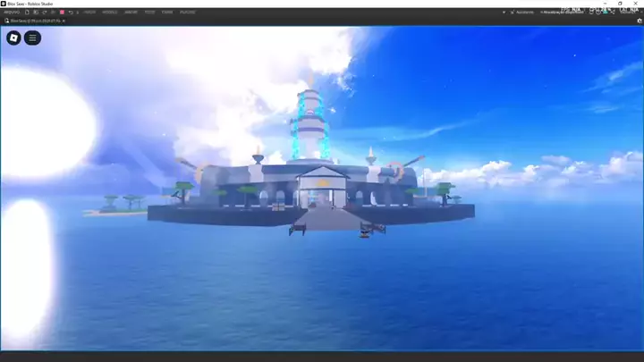Open the AVATAR ribbon tab

pos(131,13)
